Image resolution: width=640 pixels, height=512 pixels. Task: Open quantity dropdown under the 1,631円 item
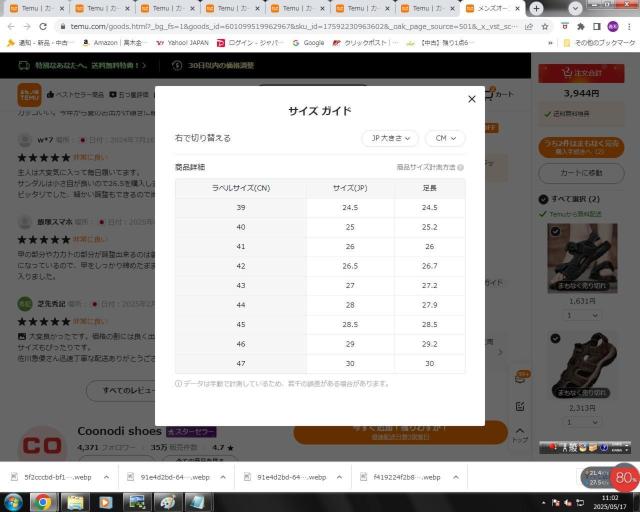click(x=581, y=315)
